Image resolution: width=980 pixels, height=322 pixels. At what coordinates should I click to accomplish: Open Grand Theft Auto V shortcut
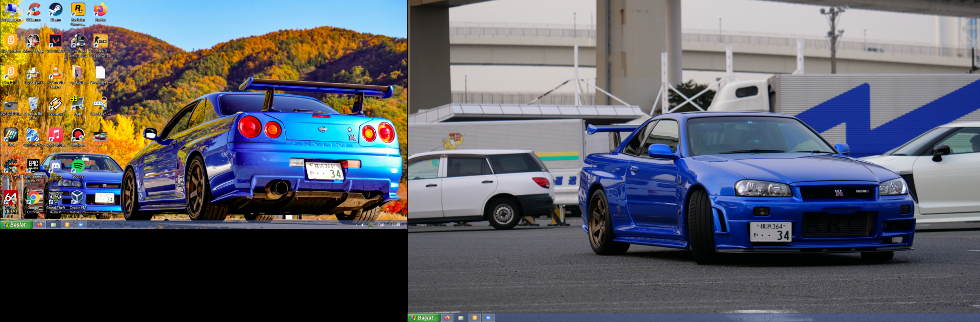coord(56,202)
